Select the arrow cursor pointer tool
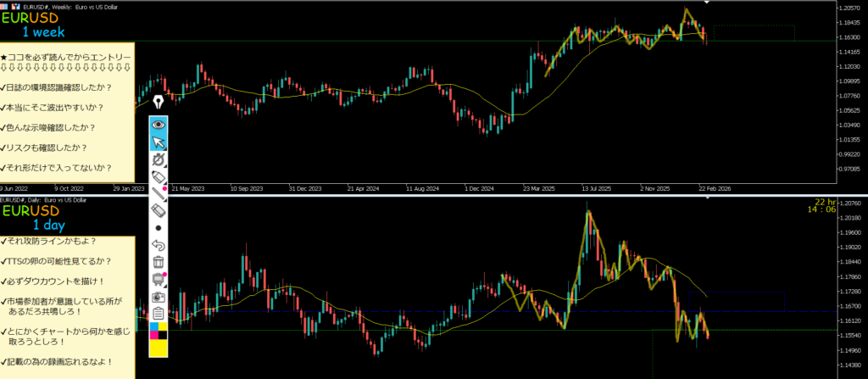This screenshot has width=868, height=379. (159, 141)
